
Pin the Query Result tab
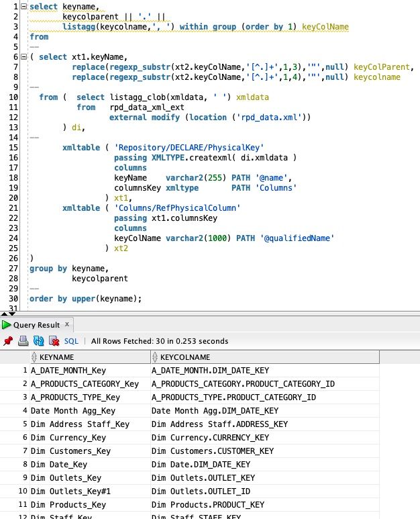[8, 340]
